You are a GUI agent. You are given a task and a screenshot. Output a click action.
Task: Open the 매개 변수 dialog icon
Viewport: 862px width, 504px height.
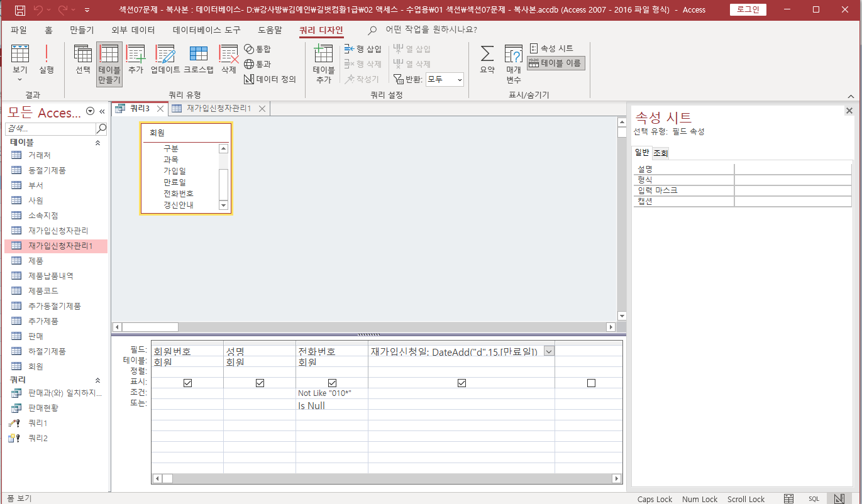click(x=514, y=63)
